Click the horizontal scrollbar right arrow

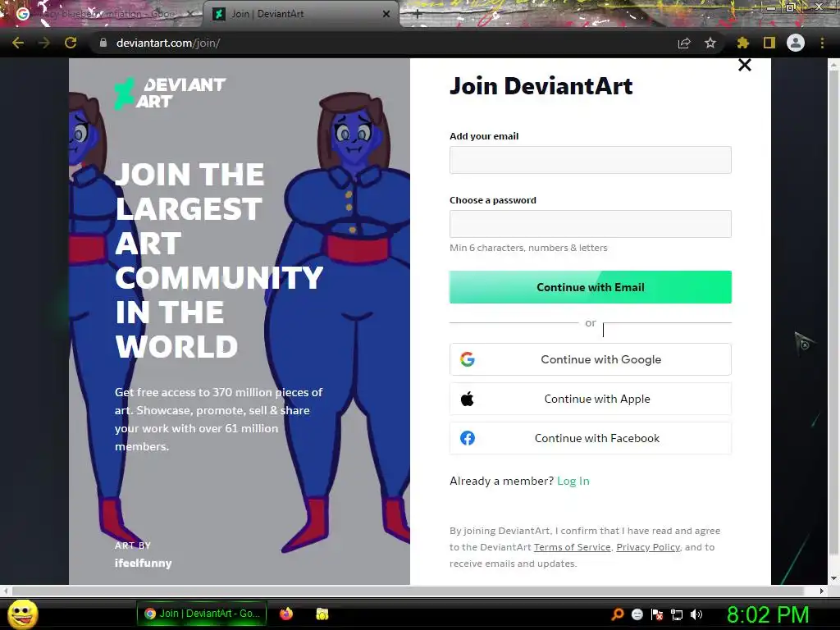pyautogui.click(x=822, y=591)
